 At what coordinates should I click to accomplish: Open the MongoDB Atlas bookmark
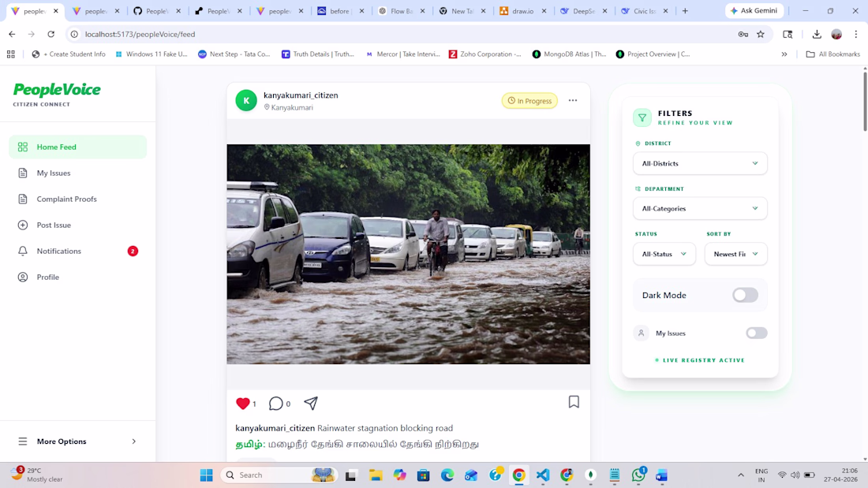pyautogui.click(x=570, y=54)
